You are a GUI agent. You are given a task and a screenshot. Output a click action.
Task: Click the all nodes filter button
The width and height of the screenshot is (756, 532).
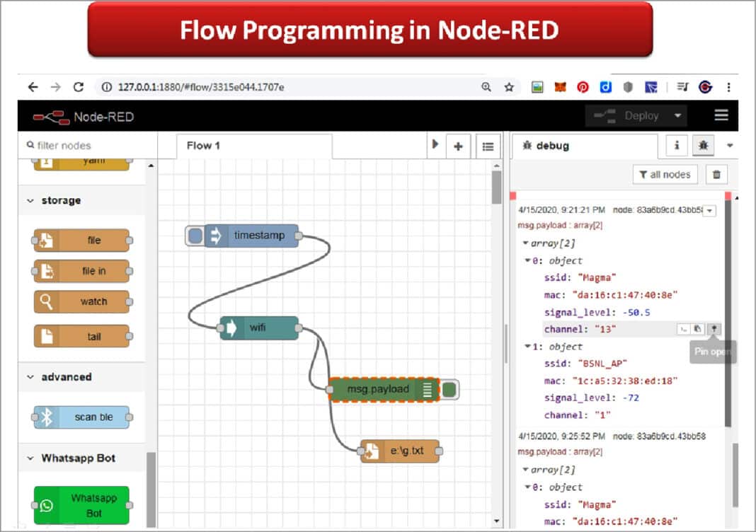(664, 174)
